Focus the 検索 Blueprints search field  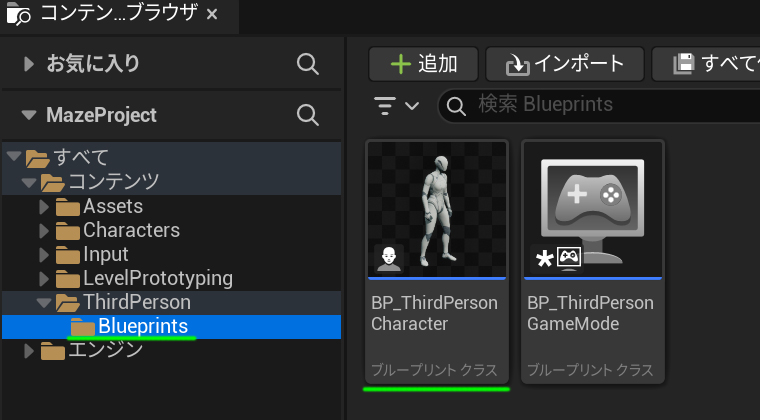tap(599, 105)
